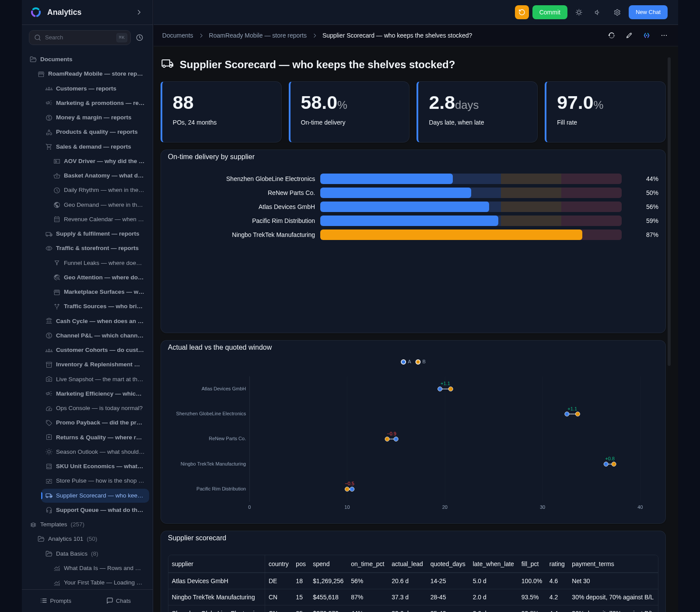Click the refresh document icon
This screenshot has height=612, width=700.
pyautogui.click(x=612, y=35)
